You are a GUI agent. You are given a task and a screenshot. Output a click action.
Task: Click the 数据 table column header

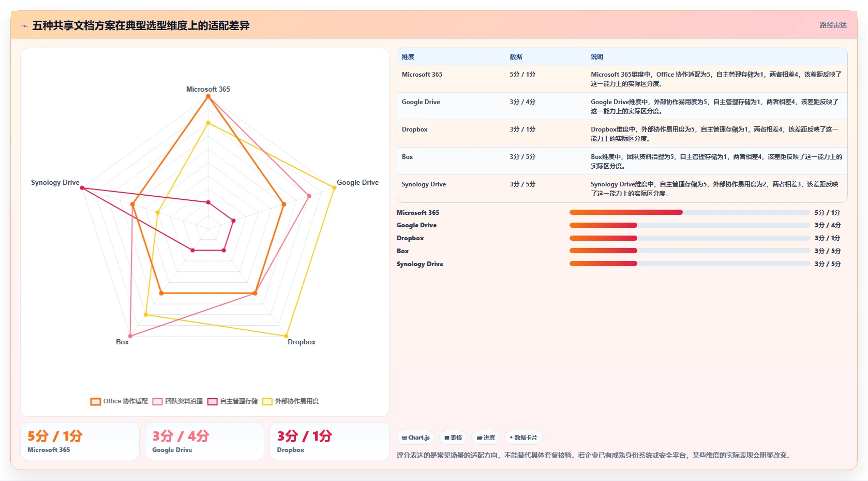516,57
